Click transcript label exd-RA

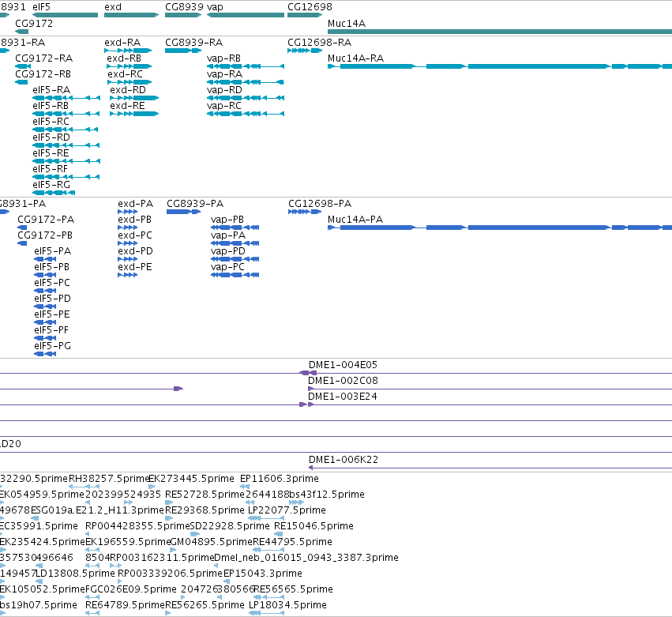(x=122, y=42)
